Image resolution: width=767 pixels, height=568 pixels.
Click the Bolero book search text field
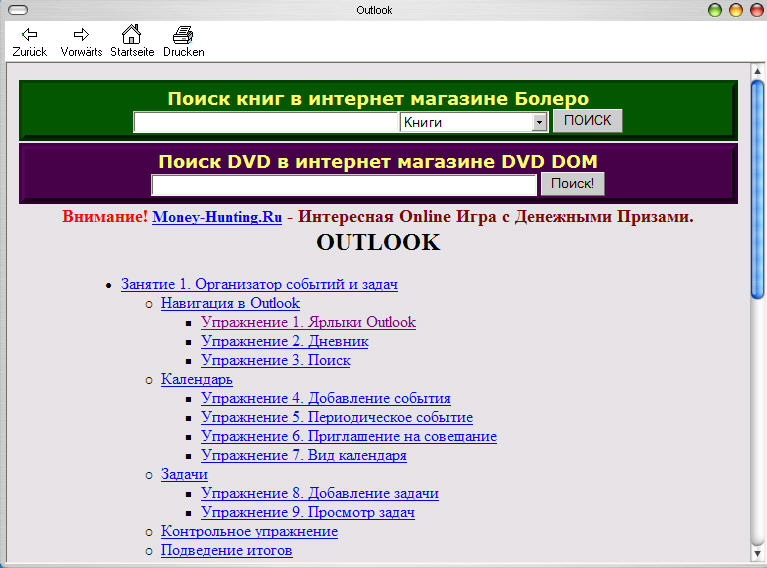pos(266,122)
